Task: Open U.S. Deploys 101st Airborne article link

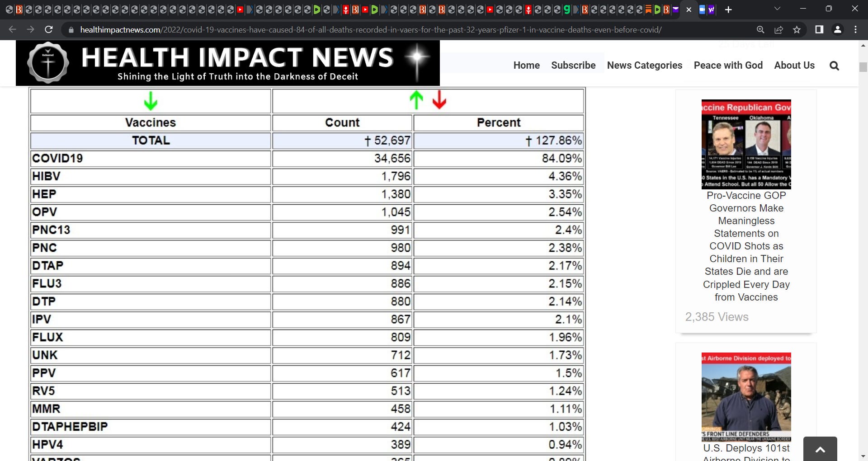Action: (x=746, y=452)
